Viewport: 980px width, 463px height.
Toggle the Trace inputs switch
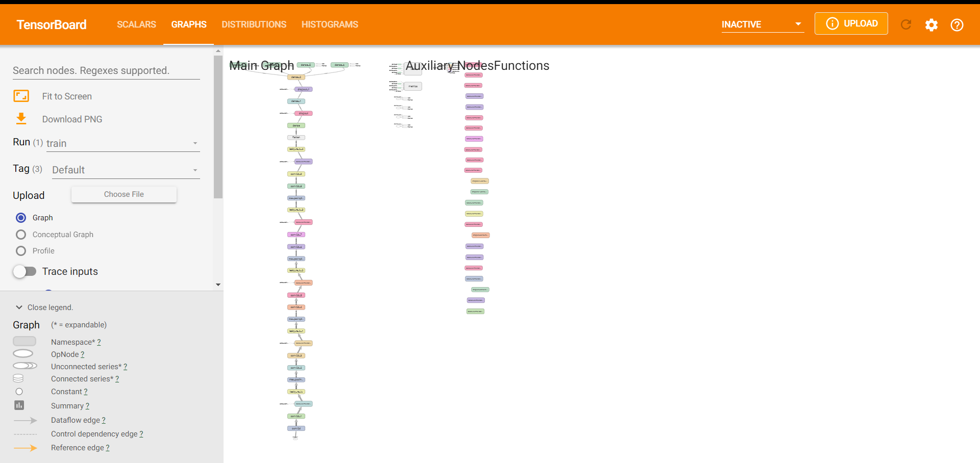tap(24, 271)
